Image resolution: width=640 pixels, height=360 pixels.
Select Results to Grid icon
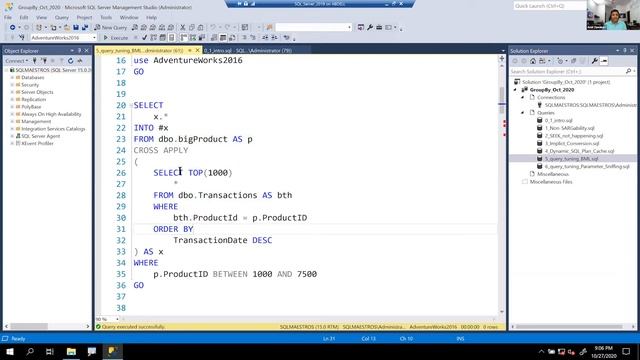pyautogui.click(x=223, y=38)
